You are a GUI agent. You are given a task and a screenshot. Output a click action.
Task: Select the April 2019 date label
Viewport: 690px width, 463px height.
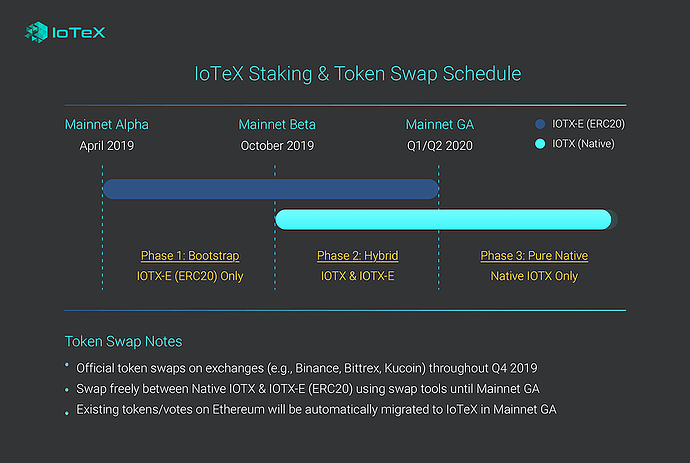pyautogui.click(x=107, y=146)
